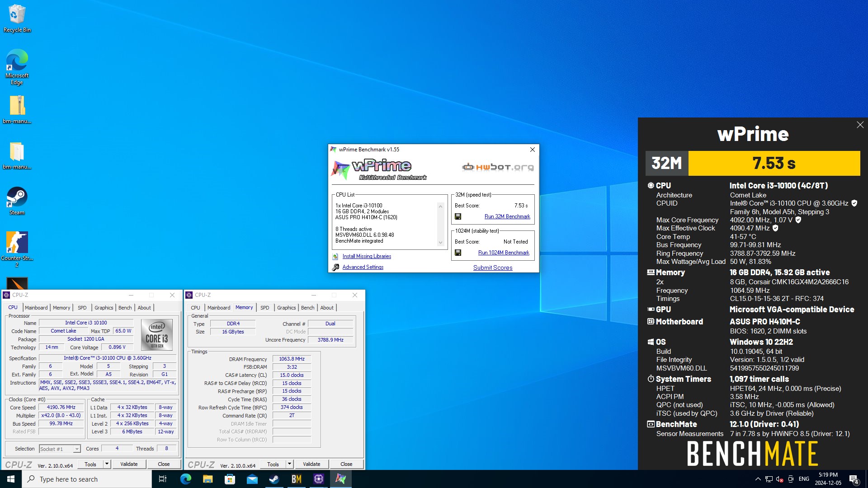Open SPD tab in left CPU-Z window
The image size is (868, 488).
point(82,308)
